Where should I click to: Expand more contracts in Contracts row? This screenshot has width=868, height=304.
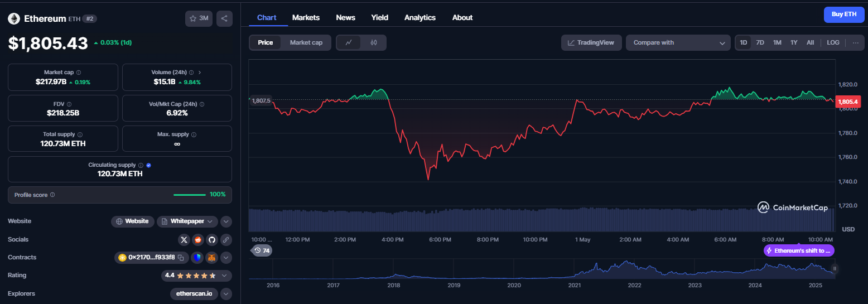coord(226,258)
